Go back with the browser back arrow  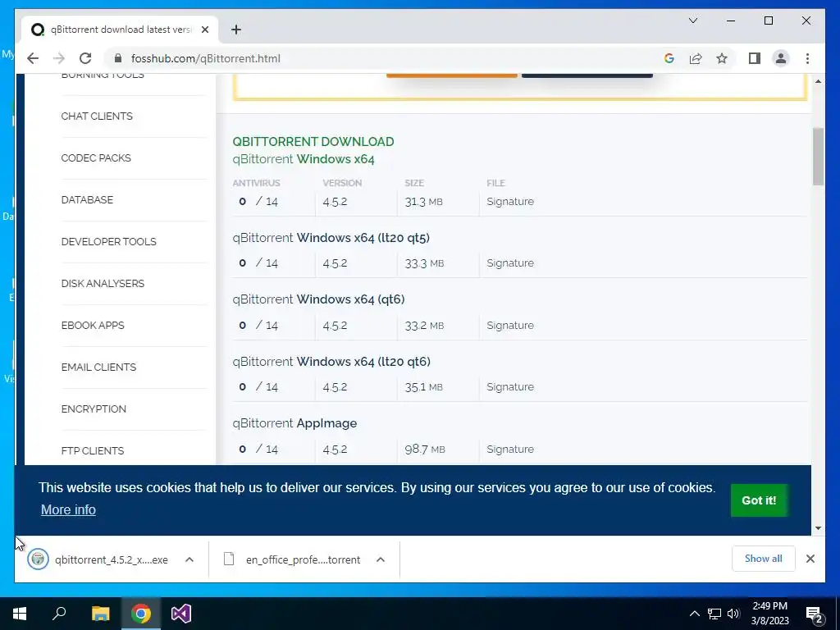coord(33,58)
